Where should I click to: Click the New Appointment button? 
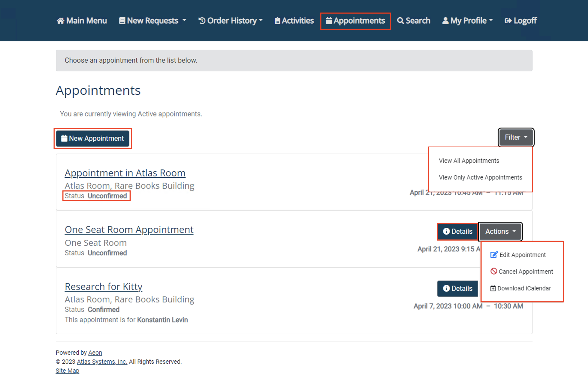[x=93, y=138]
